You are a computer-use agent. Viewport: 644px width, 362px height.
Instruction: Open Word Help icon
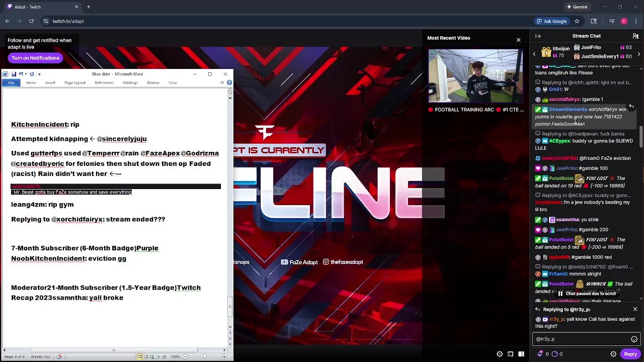click(229, 83)
